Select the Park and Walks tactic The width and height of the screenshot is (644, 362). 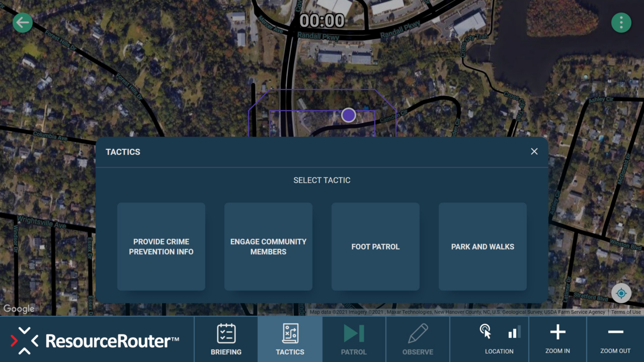click(482, 246)
